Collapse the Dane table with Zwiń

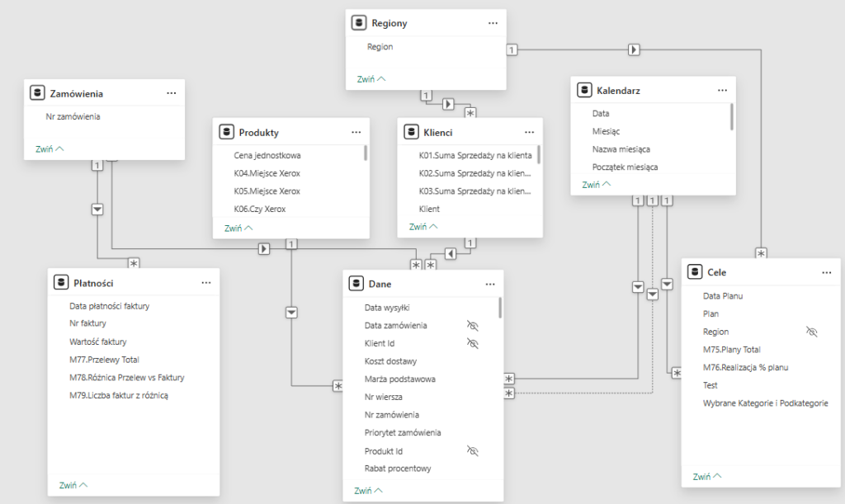[368, 491]
